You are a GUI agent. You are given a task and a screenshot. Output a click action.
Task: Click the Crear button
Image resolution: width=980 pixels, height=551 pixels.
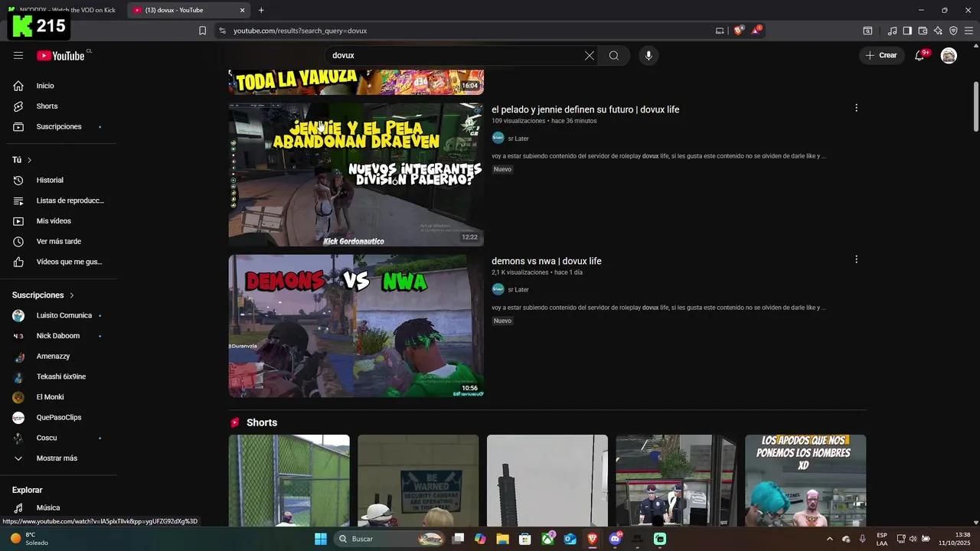[881, 55]
